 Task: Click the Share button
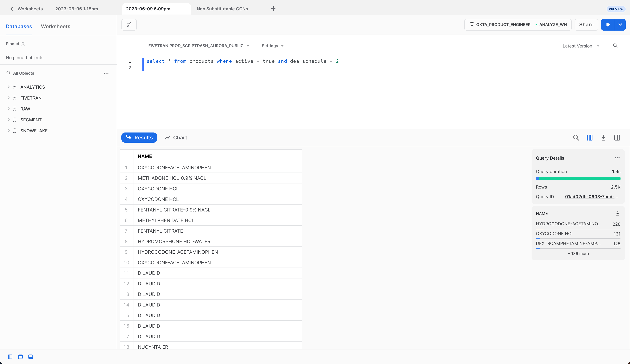tap(586, 25)
